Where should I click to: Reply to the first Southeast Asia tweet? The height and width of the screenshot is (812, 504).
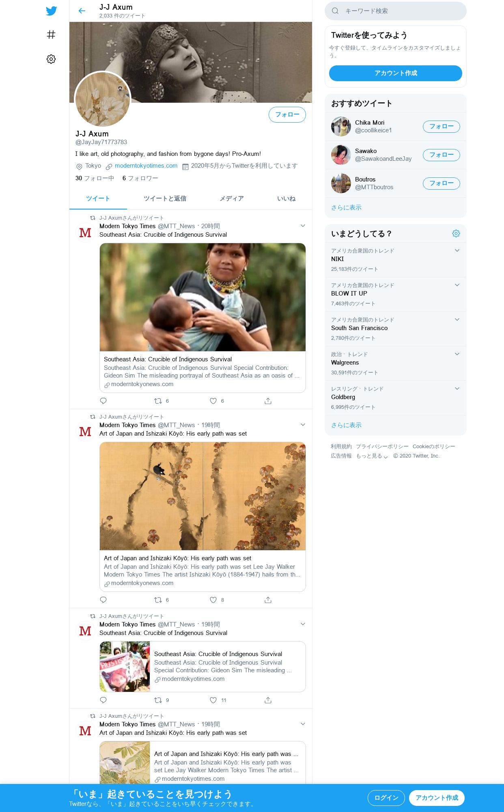click(103, 401)
